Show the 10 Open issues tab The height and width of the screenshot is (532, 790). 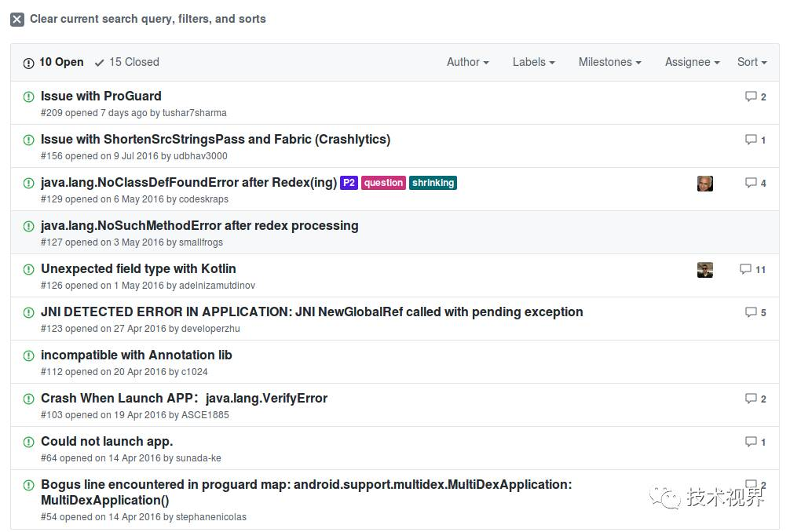[x=53, y=62]
